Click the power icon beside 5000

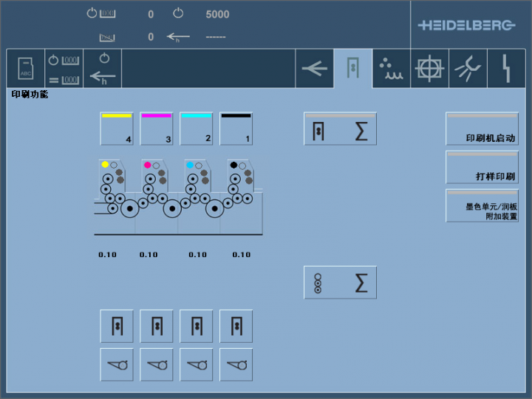178,13
